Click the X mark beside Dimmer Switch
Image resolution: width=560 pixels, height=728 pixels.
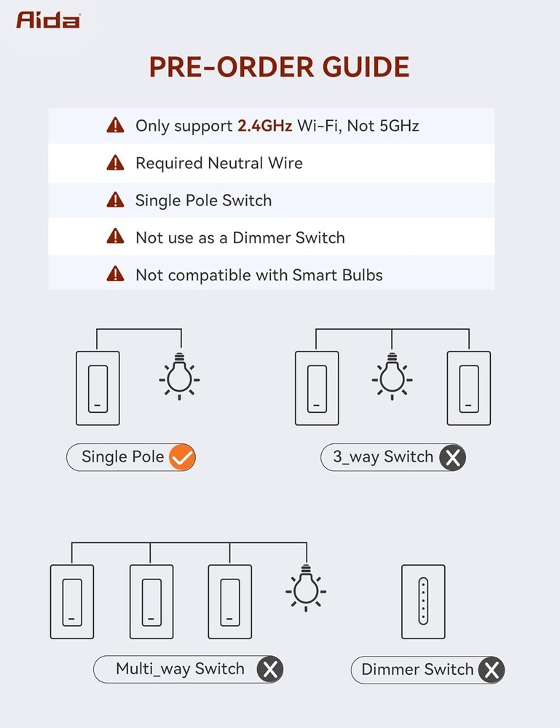pos(491,670)
